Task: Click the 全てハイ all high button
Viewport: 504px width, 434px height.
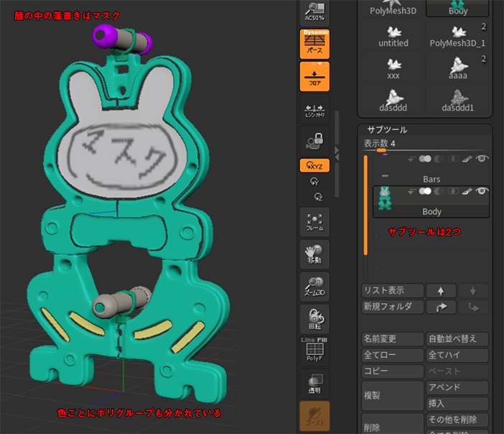Action: point(457,355)
